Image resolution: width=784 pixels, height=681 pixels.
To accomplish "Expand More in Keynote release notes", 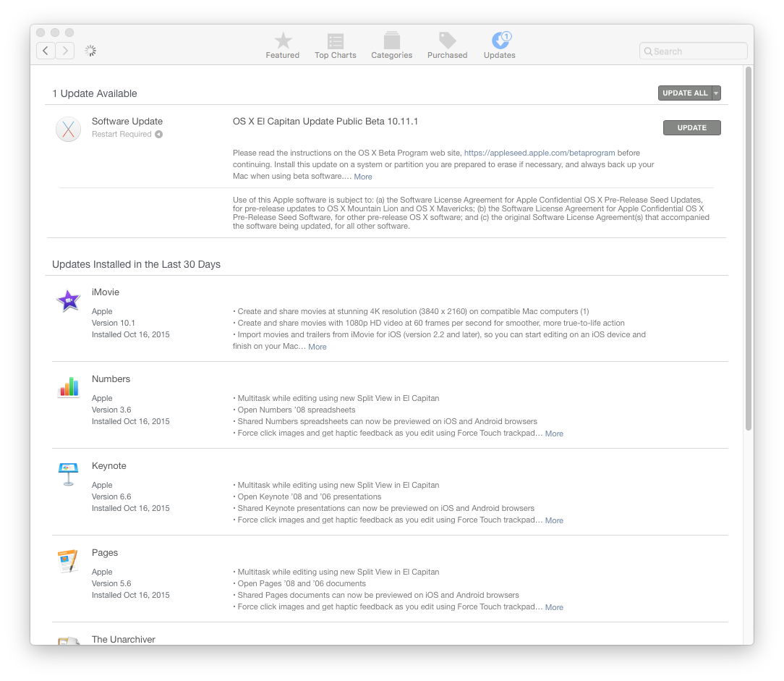I will [x=554, y=520].
